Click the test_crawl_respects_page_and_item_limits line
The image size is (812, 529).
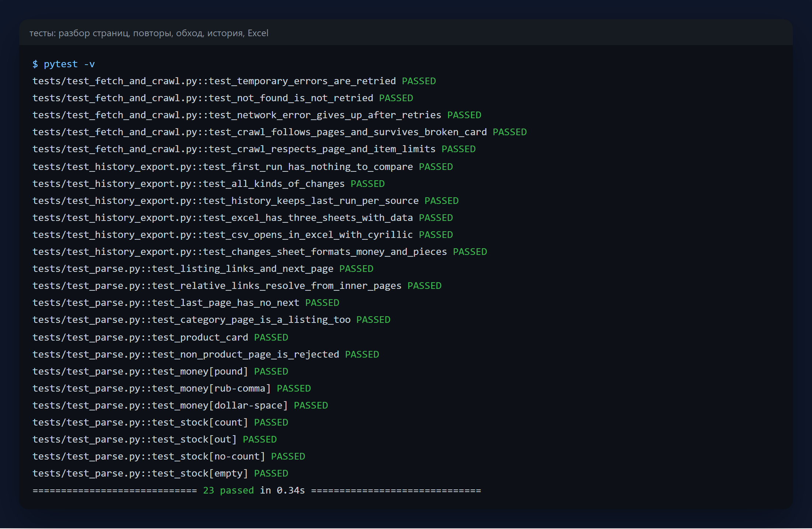click(254, 149)
